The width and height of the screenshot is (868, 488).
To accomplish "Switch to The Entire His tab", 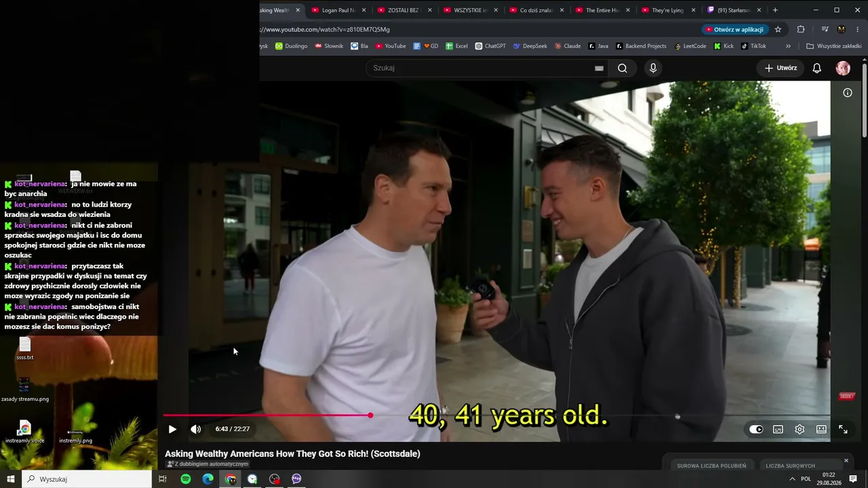I will coord(602,10).
